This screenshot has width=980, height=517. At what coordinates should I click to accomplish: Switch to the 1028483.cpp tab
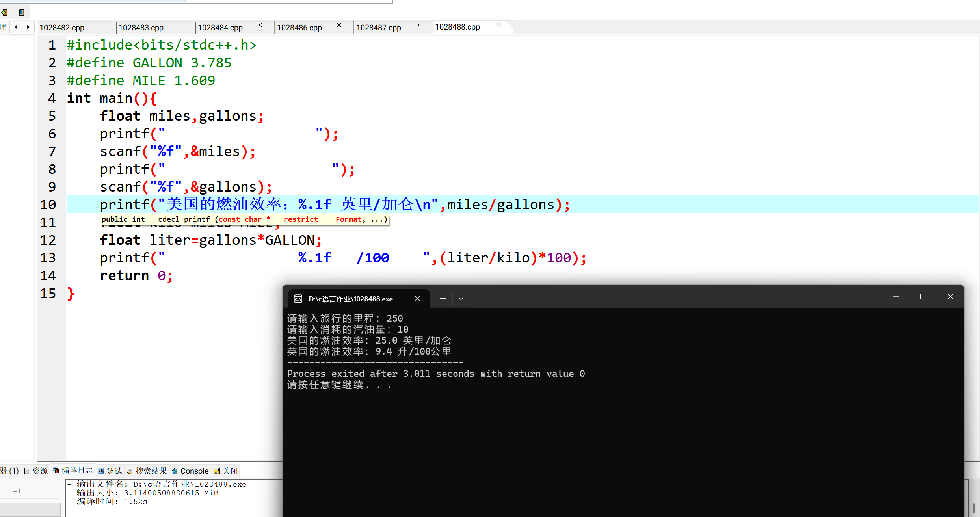pyautogui.click(x=141, y=28)
